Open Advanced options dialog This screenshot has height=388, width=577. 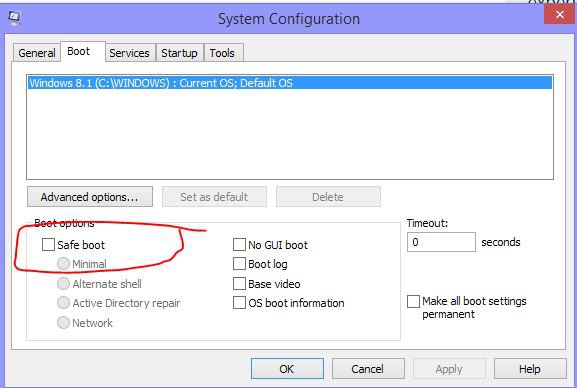90,197
